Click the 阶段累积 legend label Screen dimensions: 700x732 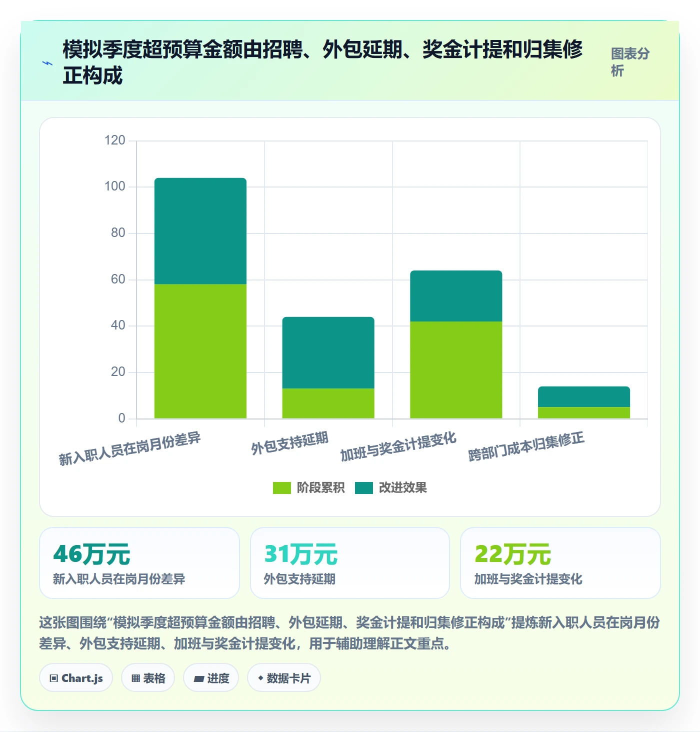click(x=320, y=488)
